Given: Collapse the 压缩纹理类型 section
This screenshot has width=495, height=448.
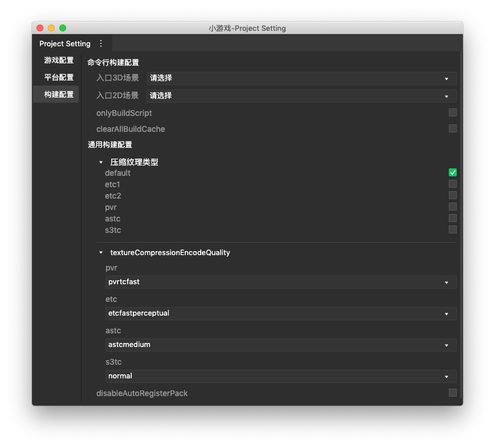Looking at the screenshot, I should (101, 163).
